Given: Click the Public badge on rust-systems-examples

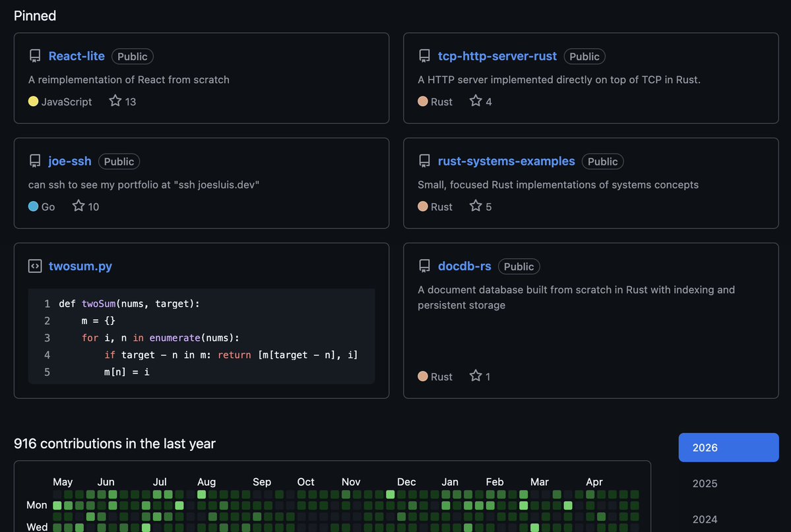Looking at the screenshot, I should pos(602,162).
